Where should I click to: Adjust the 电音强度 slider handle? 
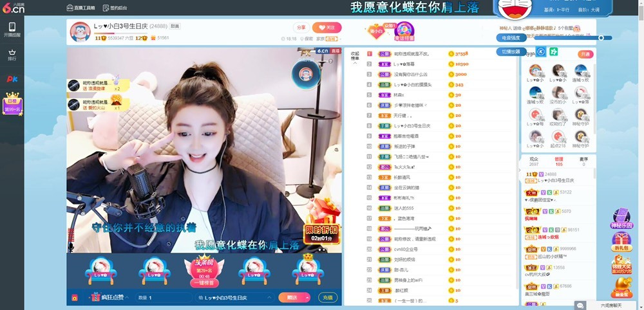(x=601, y=38)
